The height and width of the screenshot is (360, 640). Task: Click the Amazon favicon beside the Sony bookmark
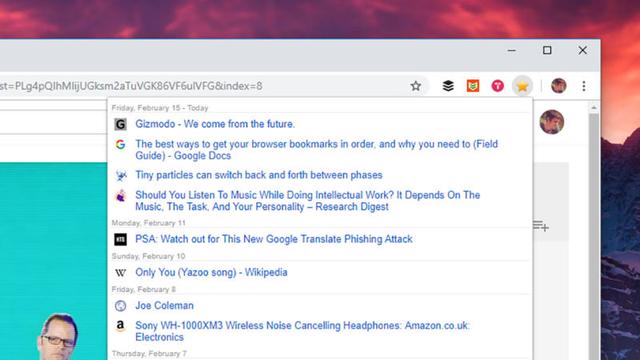pos(120,326)
